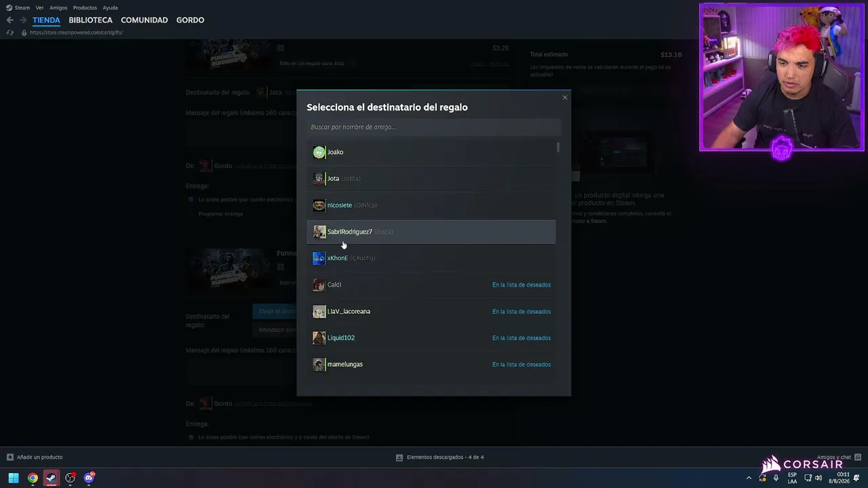The width and height of the screenshot is (868, 488).
Task: Open the Ver menu
Action: [x=39, y=7]
